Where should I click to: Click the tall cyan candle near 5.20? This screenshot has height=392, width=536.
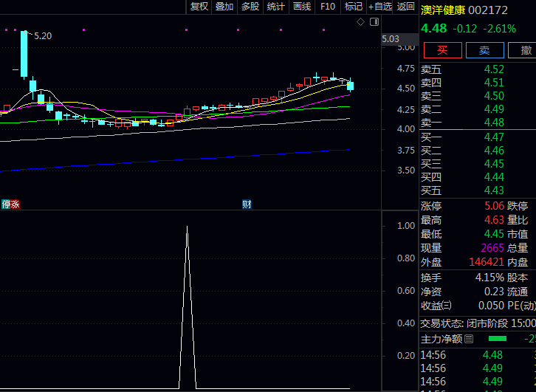[x=24, y=54]
